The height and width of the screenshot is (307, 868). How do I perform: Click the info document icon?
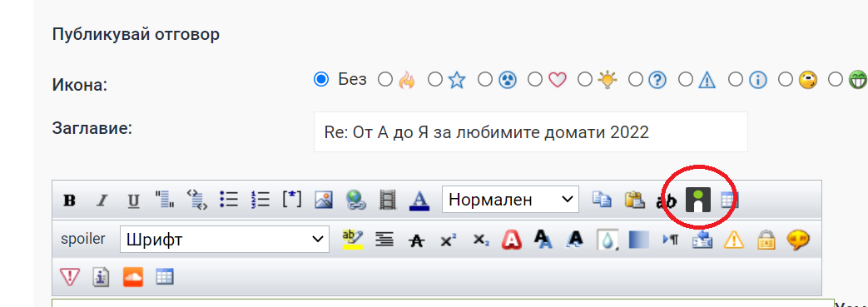pyautogui.click(x=102, y=276)
